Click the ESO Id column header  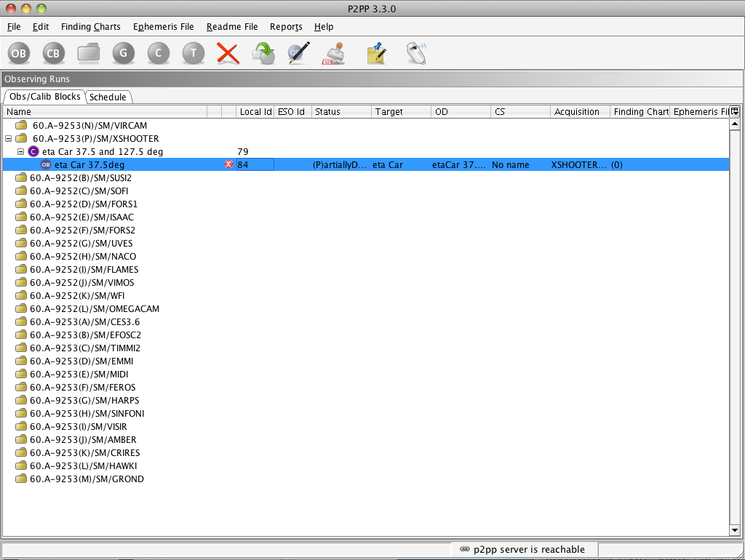pos(292,111)
